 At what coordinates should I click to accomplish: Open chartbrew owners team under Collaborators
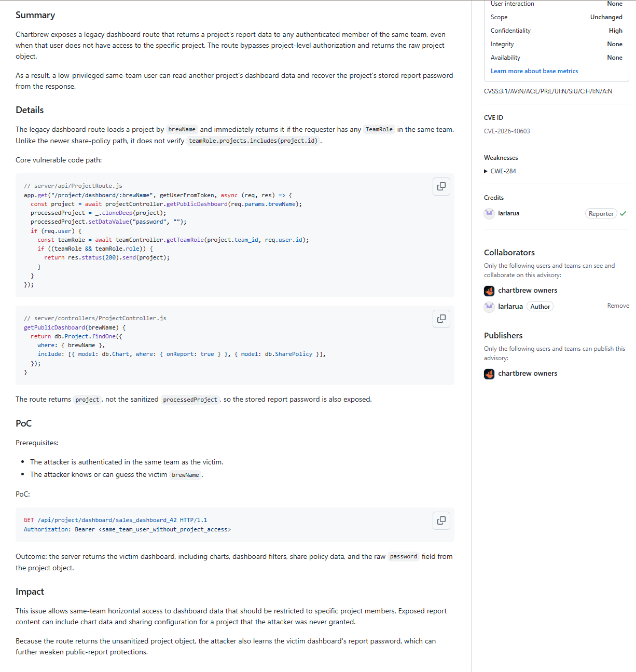(528, 291)
